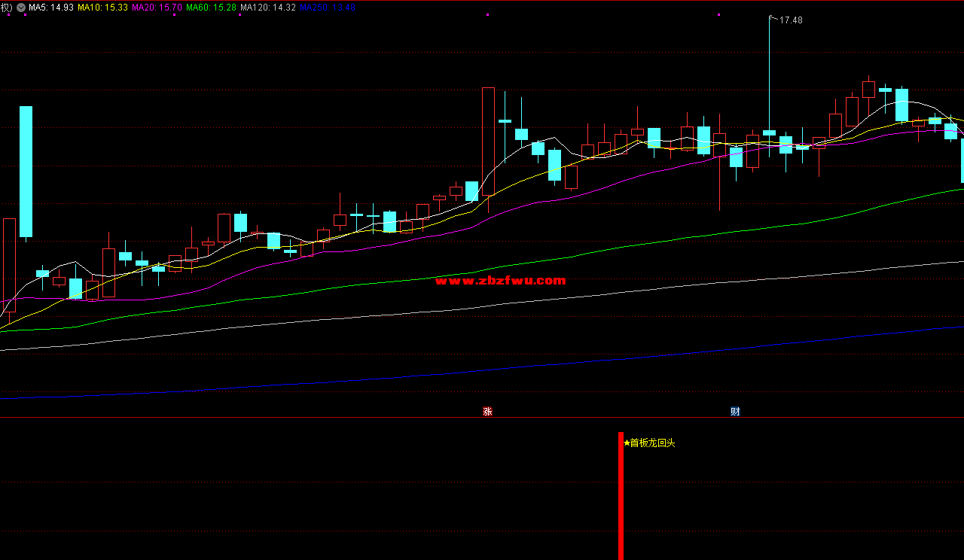Select the tall cyan candlestick at far left
The height and width of the screenshot is (560, 964).
(26, 172)
